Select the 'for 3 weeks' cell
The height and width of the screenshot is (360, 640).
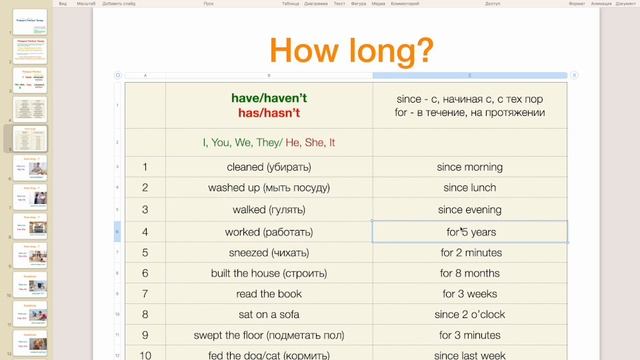click(470, 294)
